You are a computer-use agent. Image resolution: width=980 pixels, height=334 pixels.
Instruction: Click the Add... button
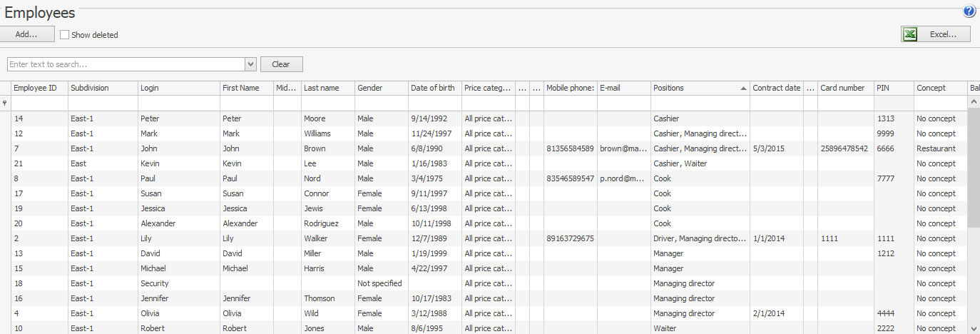click(x=27, y=34)
